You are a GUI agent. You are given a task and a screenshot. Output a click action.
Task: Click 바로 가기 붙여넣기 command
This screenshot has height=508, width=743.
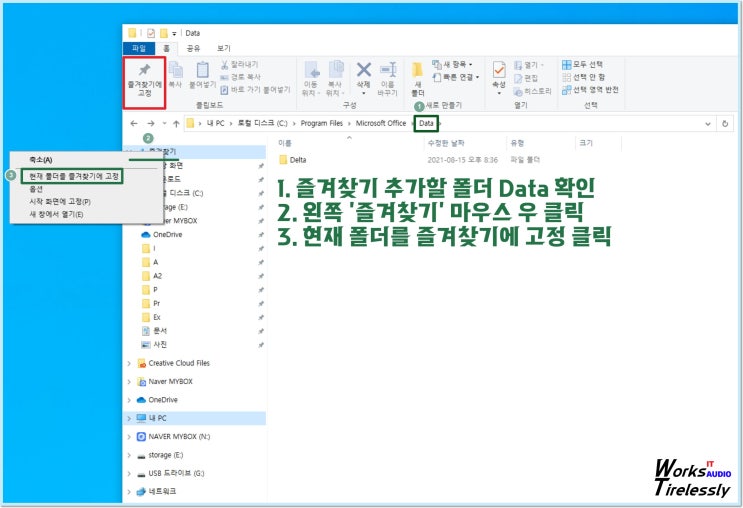pos(255,90)
